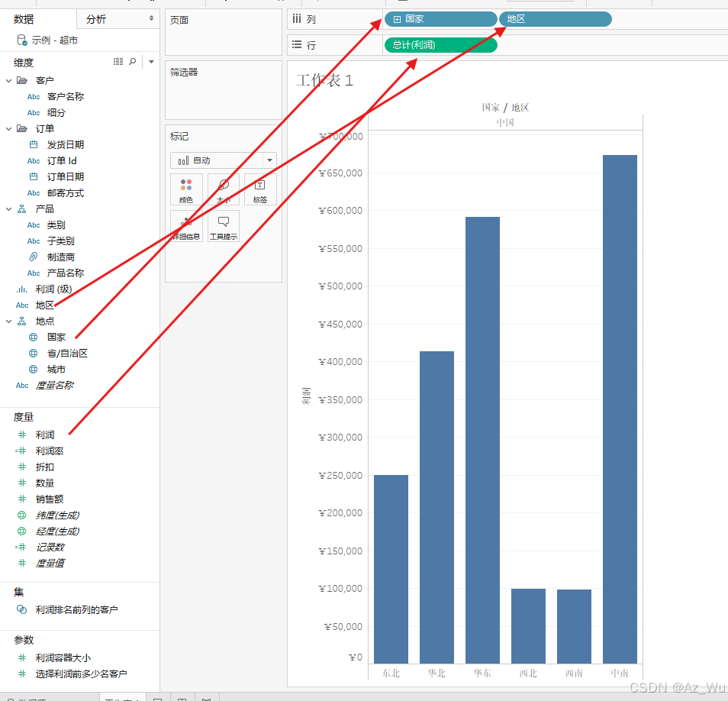Switch to the 数据 pane tab
728x701 pixels.
tap(24, 19)
